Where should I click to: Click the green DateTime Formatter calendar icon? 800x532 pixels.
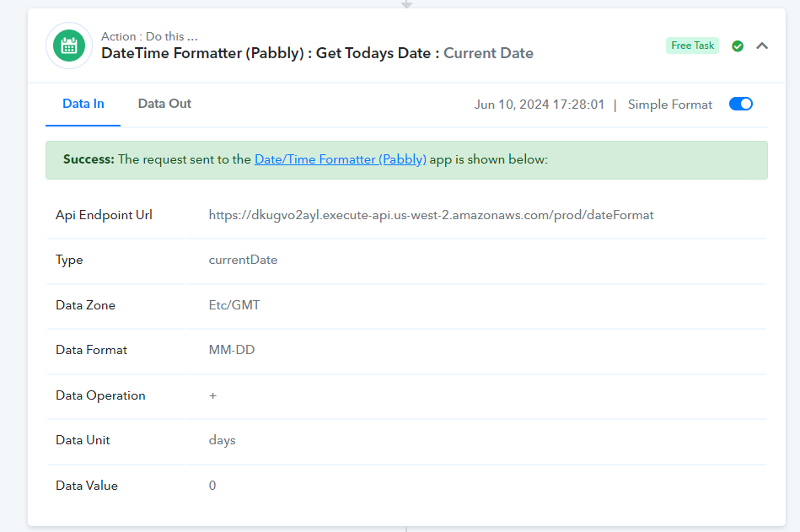(x=69, y=46)
